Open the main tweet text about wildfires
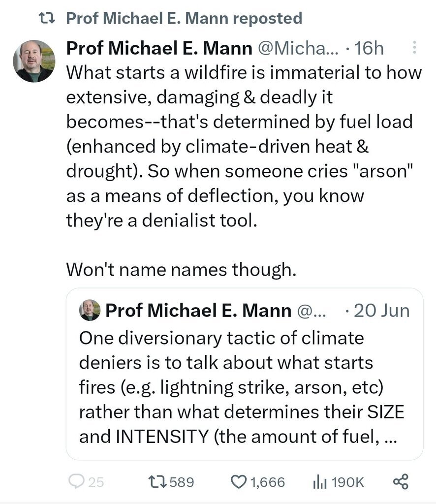This screenshot has width=436, height=504. (x=244, y=146)
